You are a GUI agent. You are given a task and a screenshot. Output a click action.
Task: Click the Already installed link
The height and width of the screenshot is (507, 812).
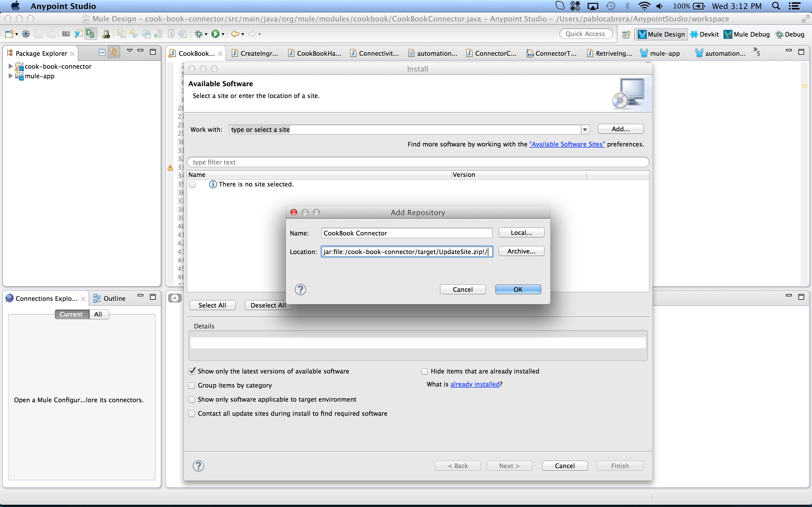(475, 384)
